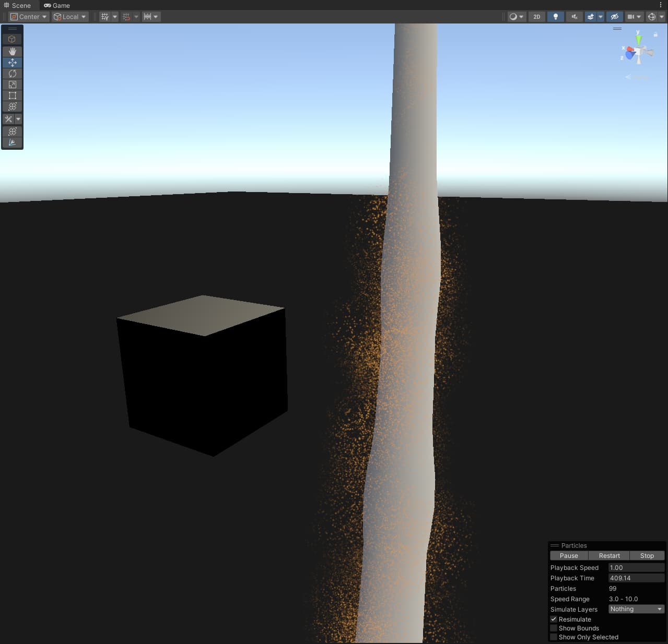Expand the Local orientation dropdown
The width and height of the screenshot is (668, 644).
pyautogui.click(x=69, y=16)
